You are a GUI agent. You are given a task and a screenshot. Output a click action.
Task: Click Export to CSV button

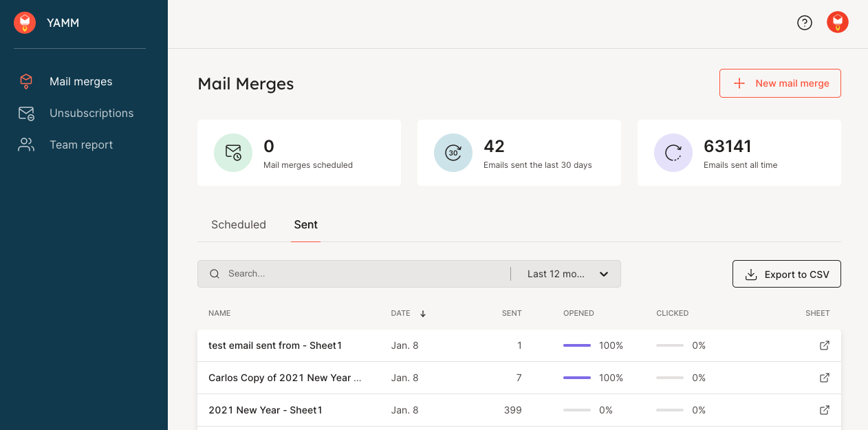786,274
